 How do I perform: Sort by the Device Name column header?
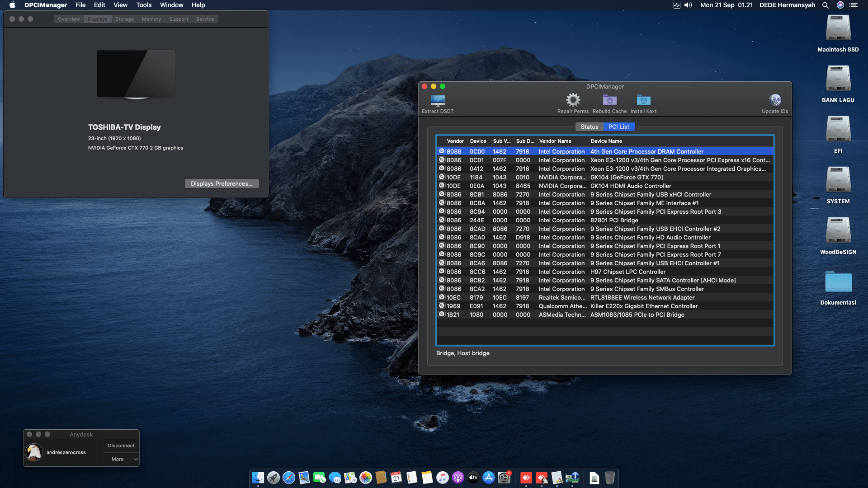606,141
